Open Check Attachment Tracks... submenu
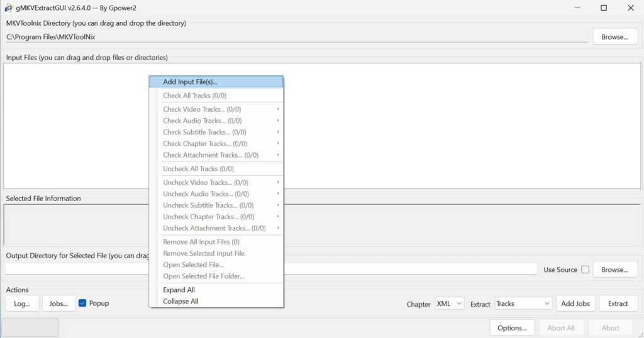Screen dimensions: 644x338 (216, 155)
